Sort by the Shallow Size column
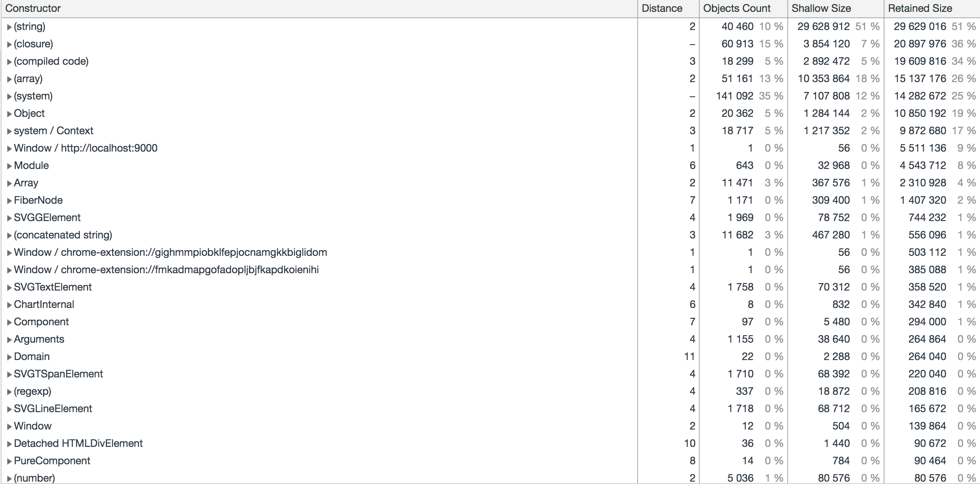This screenshot has width=980, height=484. (821, 8)
